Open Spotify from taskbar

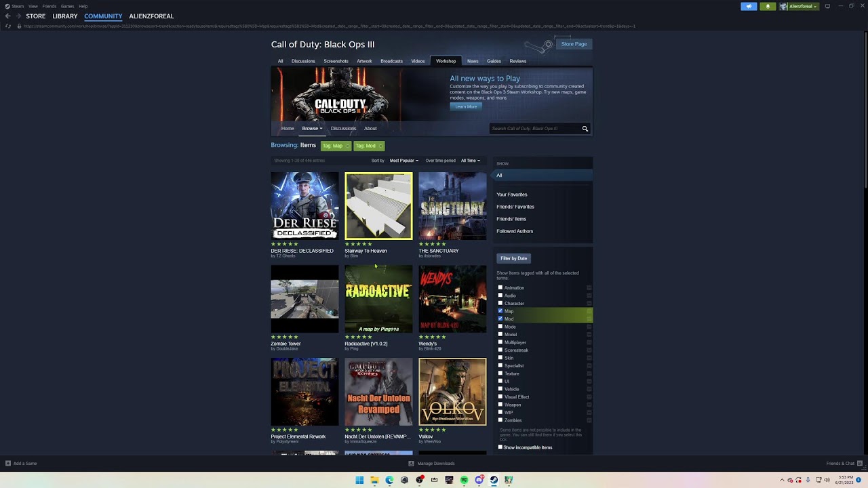tap(464, 480)
